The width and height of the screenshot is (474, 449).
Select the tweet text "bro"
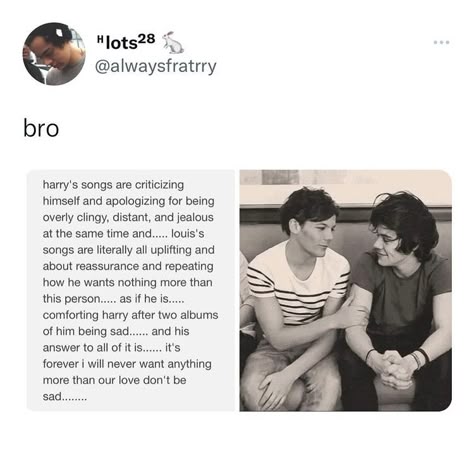pyautogui.click(x=41, y=128)
